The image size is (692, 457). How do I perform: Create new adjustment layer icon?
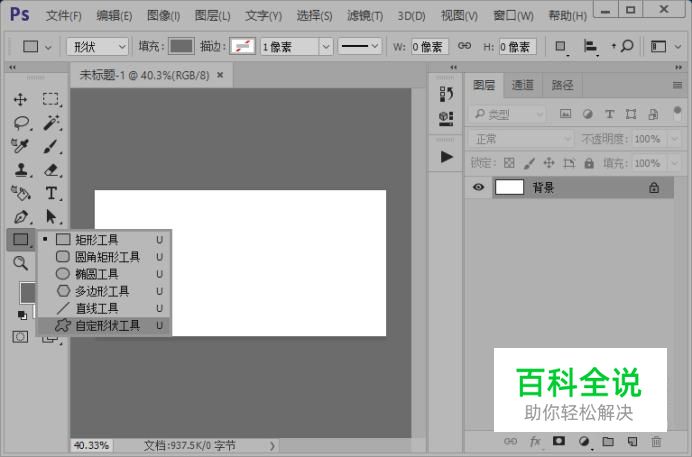(584, 442)
